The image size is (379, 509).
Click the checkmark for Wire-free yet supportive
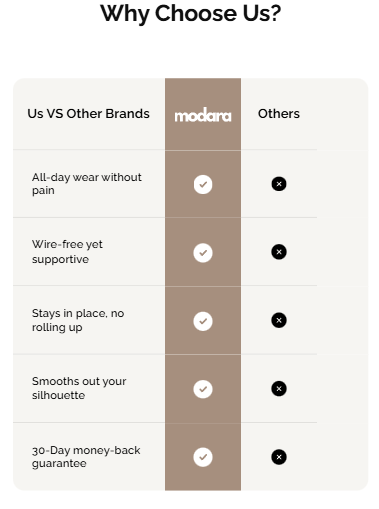[x=203, y=253]
